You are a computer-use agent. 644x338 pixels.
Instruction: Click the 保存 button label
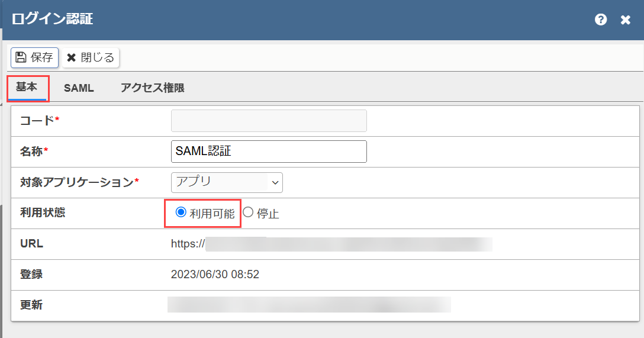click(42, 57)
